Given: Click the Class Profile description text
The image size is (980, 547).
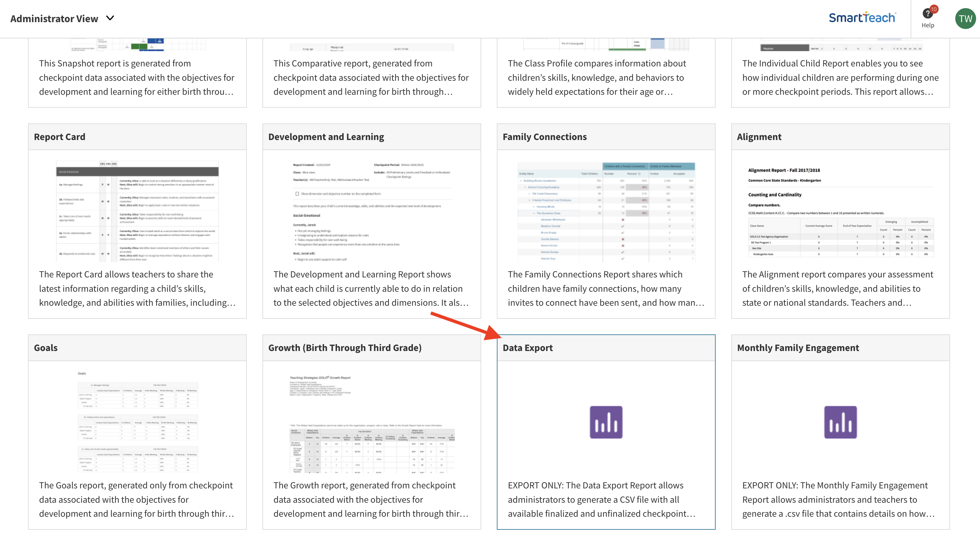Looking at the screenshot, I should 597,77.
